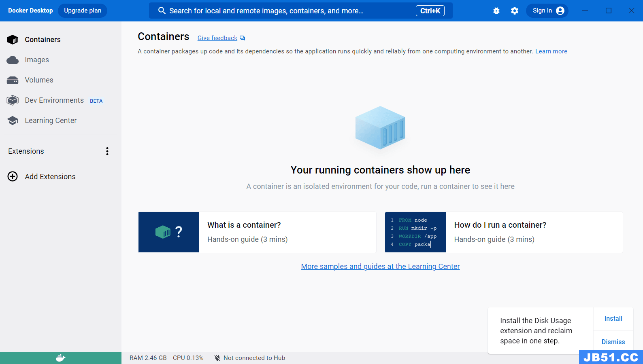Image resolution: width=643 pixels, height=364 pixels.
Task: Click the user avatar icon in Sign in
Action: (x=560, y=11)
